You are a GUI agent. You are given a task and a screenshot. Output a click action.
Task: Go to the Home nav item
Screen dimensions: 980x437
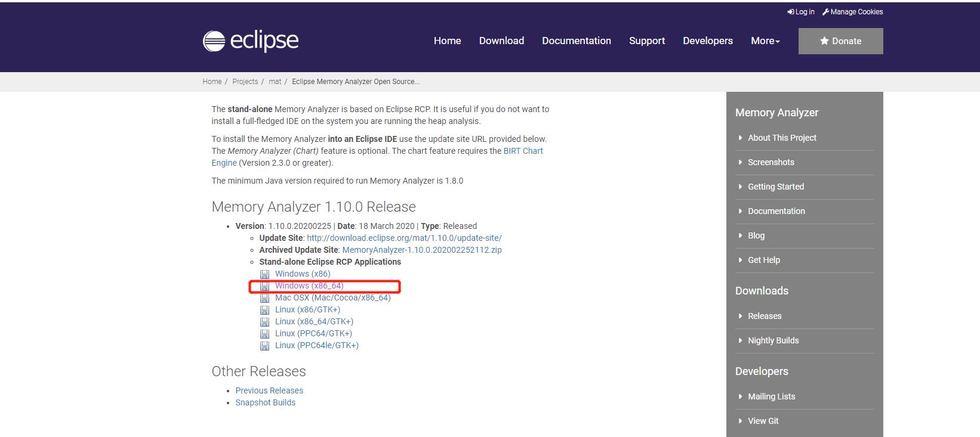click(447, 41)
